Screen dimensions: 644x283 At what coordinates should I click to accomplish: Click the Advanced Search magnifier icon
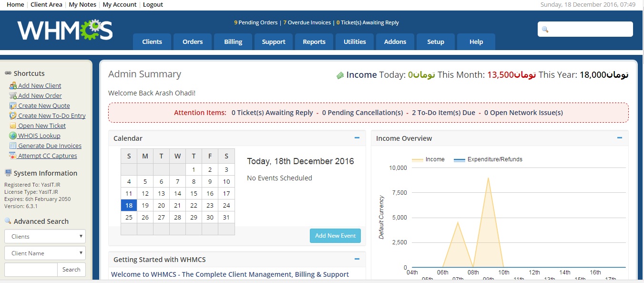click(x=8, y=221)
